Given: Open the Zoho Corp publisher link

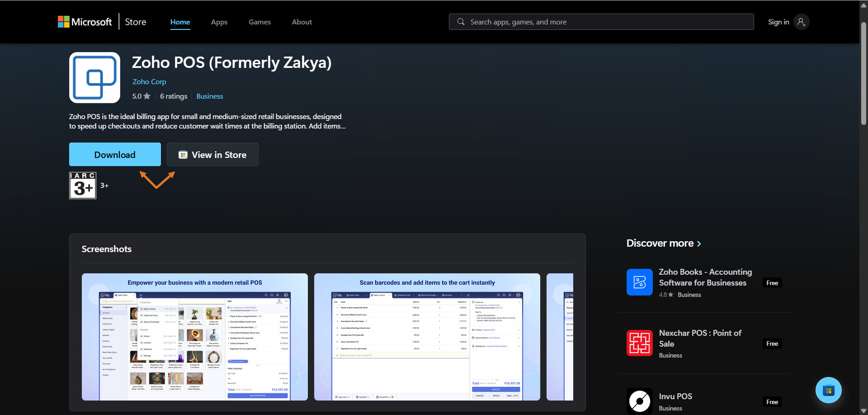Looking at the screenshot, I should tap(149, 81).
